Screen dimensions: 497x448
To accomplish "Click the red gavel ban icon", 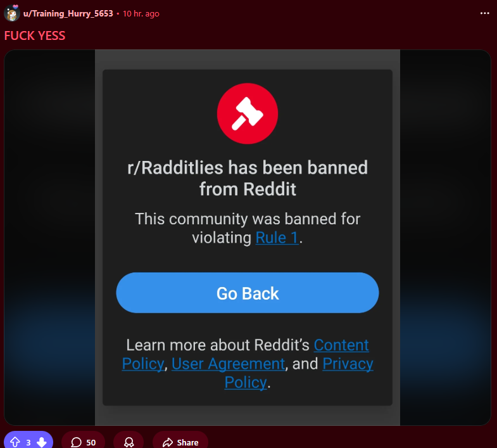I will 248,113.
